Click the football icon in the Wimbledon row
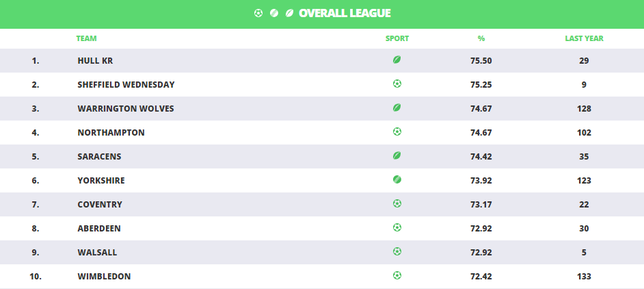Viewport: 644px width, 289px height. 397,275
